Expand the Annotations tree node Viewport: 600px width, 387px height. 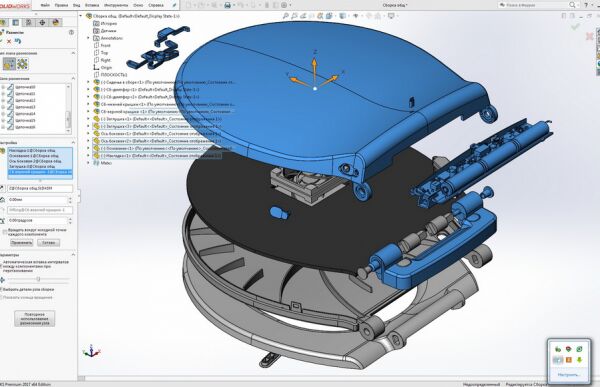click(88, 38)
